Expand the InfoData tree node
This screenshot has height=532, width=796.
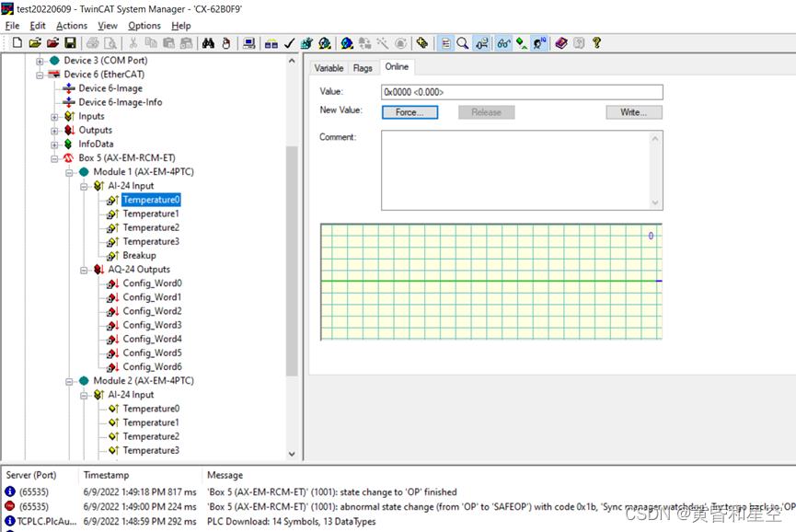pos(54,145)
